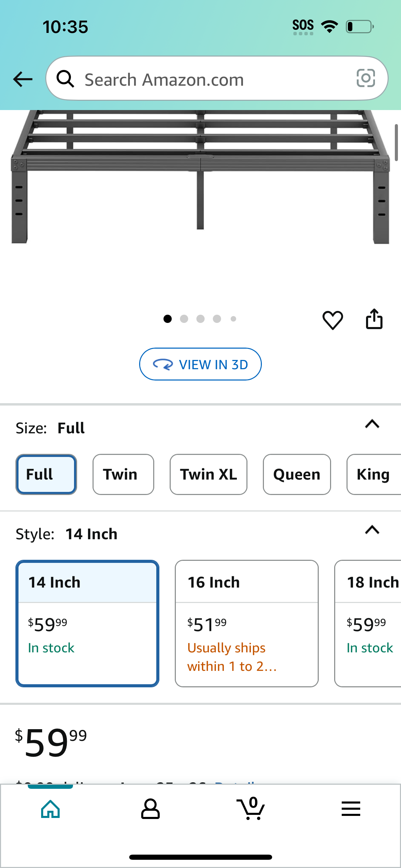The height and width of the screenshot is (868, 401).
Task: Tap the share icon
Action: 374,319
